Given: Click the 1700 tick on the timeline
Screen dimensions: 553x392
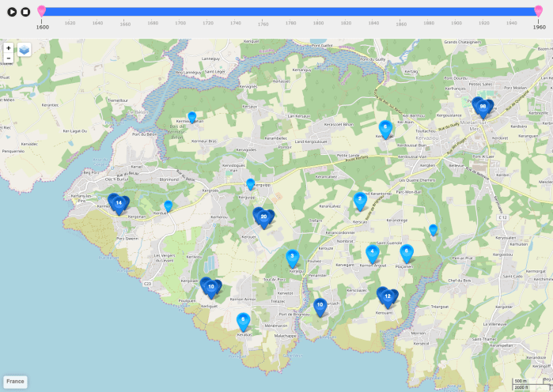Looking at the screenshot, I should (180, 23).
